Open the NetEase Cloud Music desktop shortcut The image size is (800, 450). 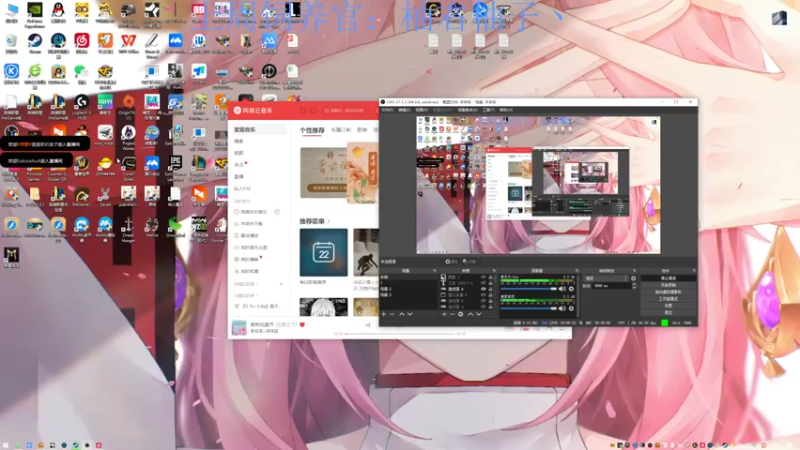[x=82, y=43]
